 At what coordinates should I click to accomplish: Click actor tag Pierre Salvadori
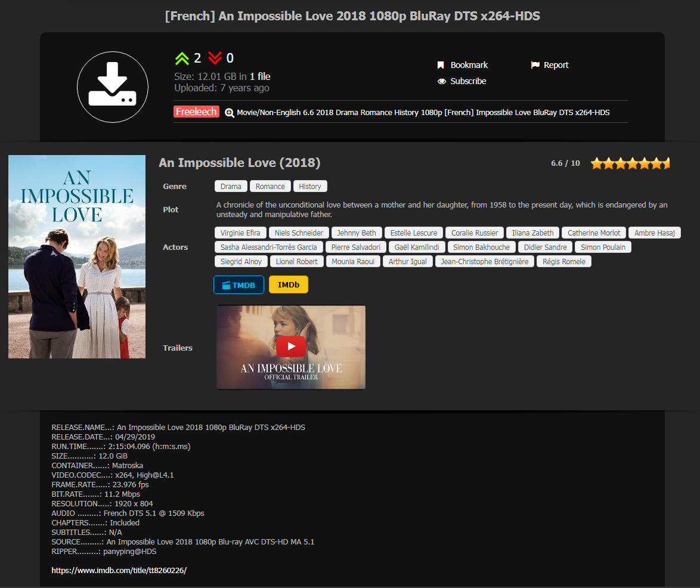tap(356, 247)
